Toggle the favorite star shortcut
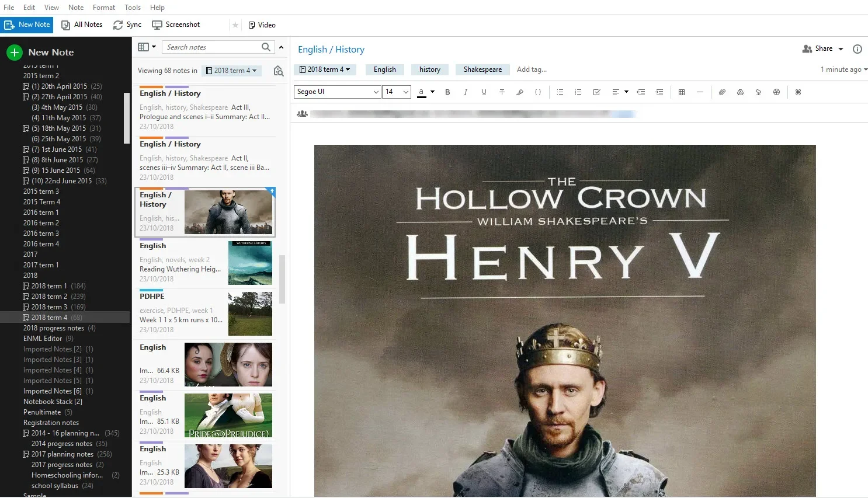The image size is (868, 498). (235, 25)
